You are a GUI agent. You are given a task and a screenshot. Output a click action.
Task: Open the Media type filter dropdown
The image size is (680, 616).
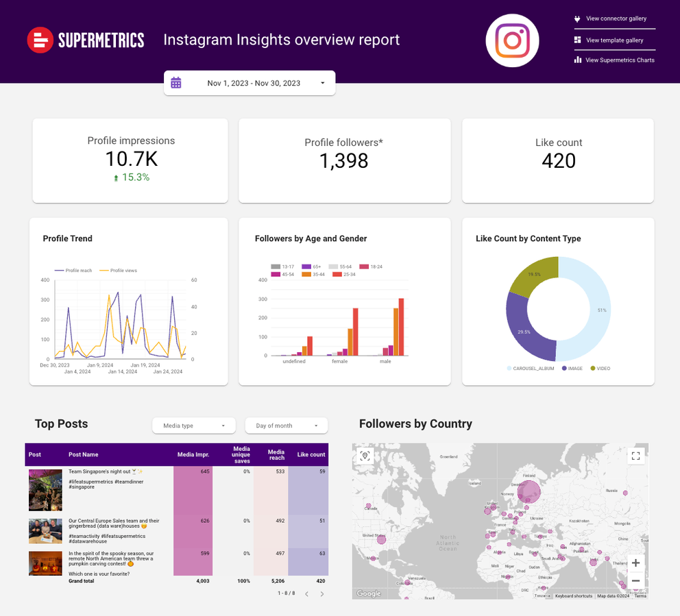[x=193, y=425]
